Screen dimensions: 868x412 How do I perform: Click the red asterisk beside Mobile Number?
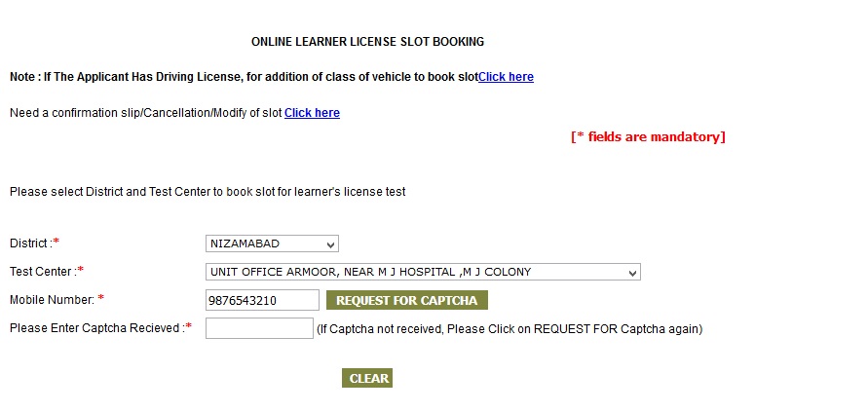click(x=101, y=298)
